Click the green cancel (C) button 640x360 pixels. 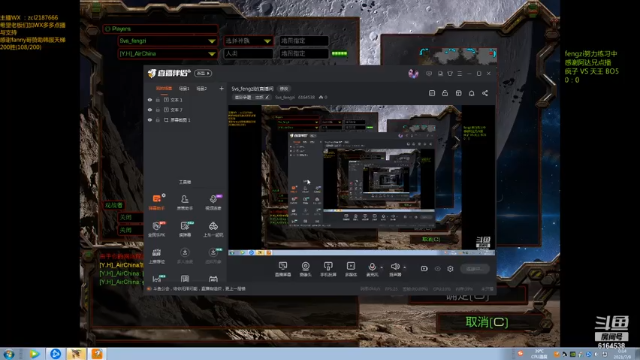[487, 322]
